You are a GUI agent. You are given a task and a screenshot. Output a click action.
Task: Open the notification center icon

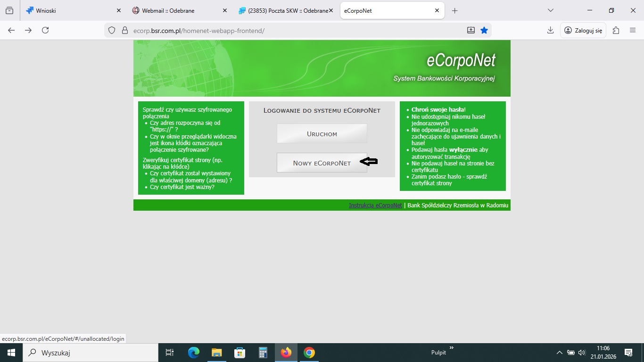(x=628, y=353)
